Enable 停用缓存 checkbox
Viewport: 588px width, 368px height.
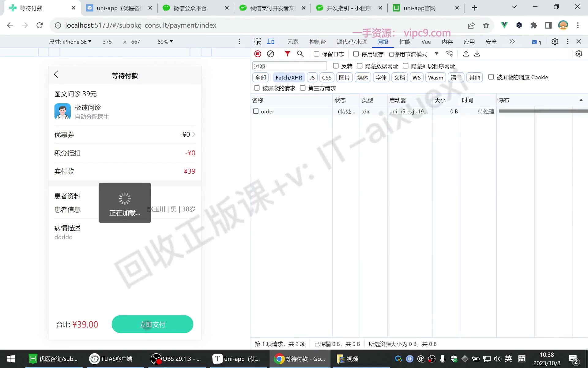click(x=356, y=54)
